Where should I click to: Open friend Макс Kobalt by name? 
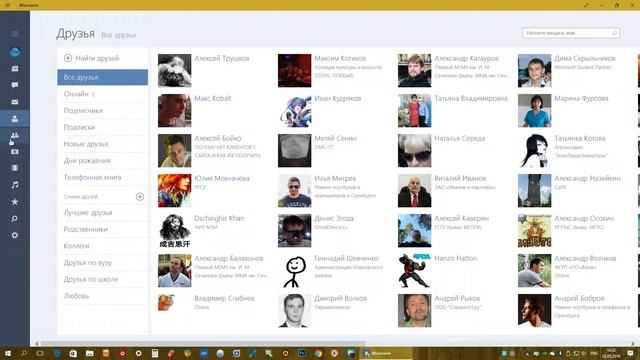point(213,98)
